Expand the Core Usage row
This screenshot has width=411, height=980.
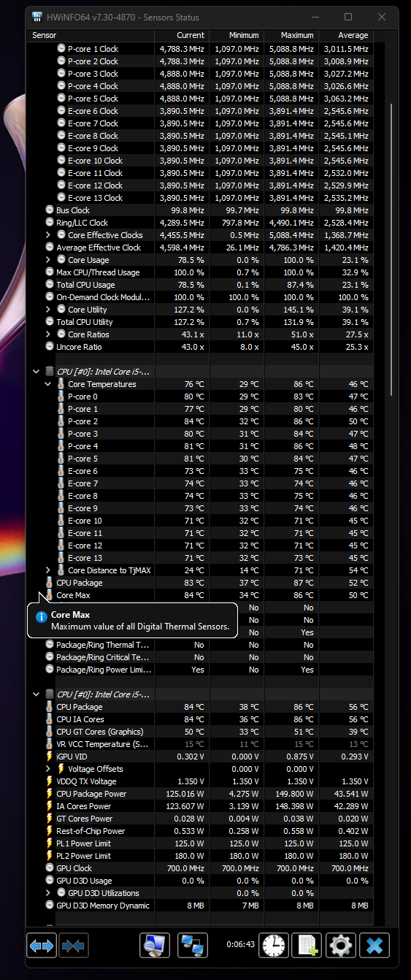(x=48, y=260)
